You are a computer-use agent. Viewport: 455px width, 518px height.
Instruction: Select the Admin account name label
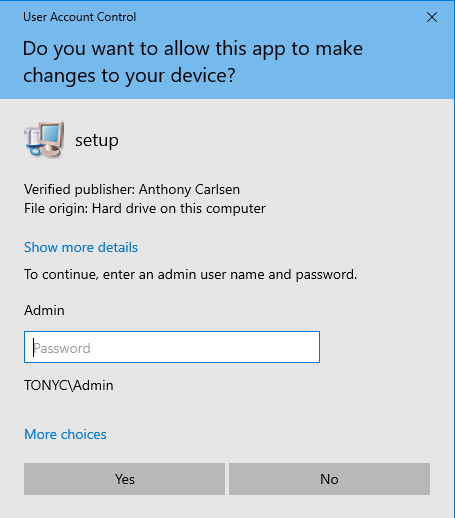tap(44, 310)
